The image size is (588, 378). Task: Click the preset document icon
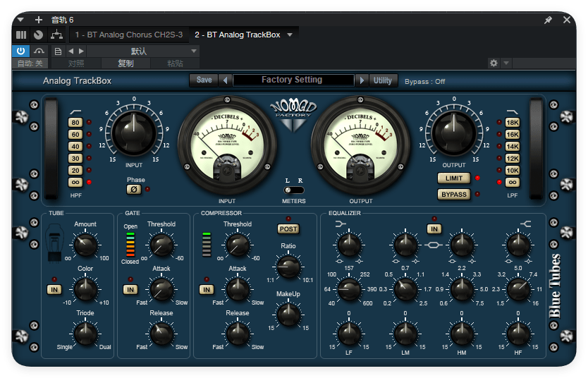(58, 51)
